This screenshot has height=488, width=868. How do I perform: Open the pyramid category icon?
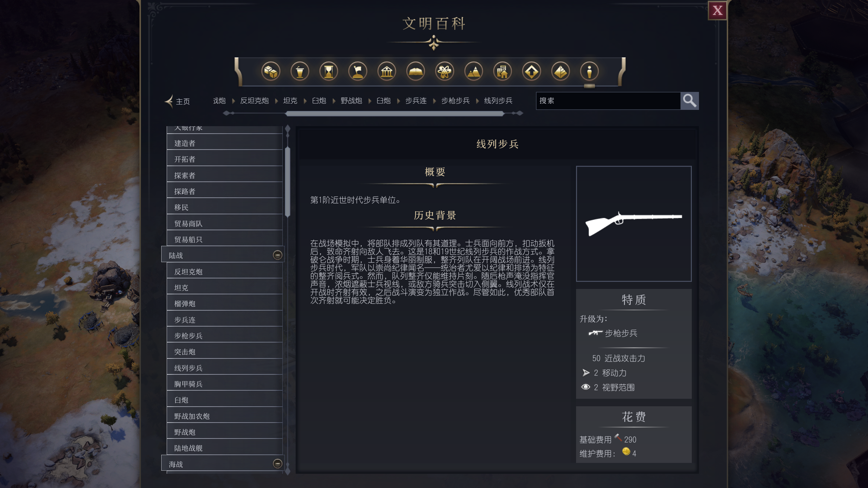coord(560,72)
